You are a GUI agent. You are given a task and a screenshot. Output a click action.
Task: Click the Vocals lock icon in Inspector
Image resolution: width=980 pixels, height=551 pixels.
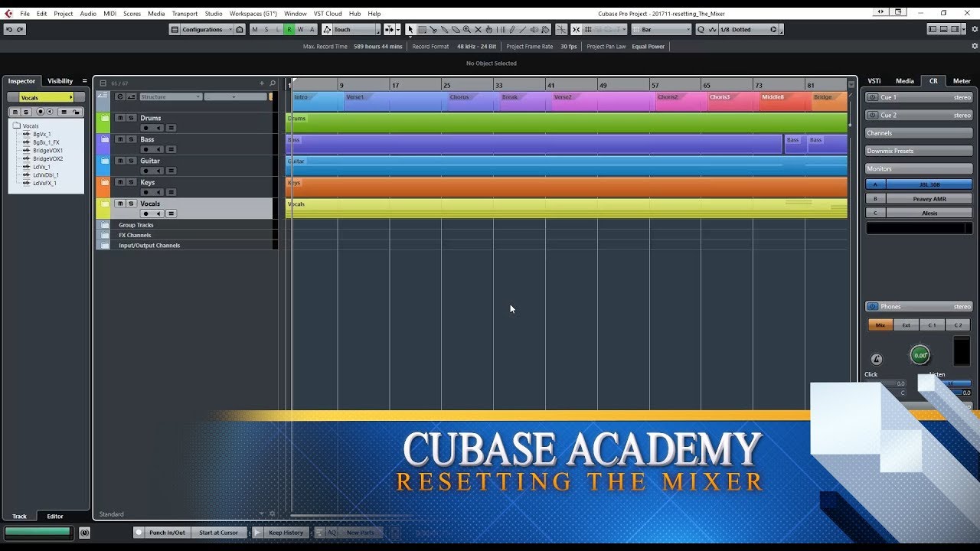click(x=77, y=112)
